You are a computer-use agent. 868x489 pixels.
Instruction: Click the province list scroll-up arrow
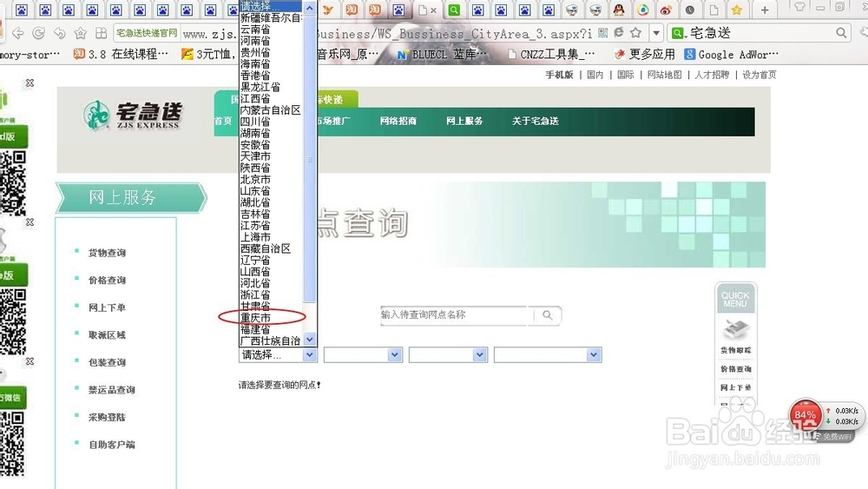tap(310, 8)
